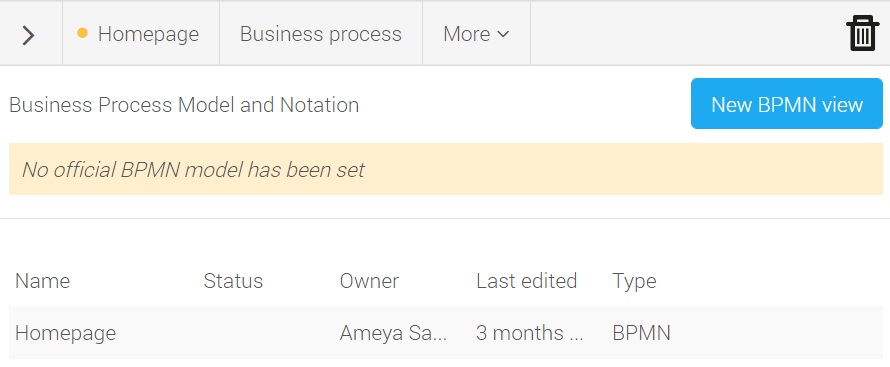Open the More dropdown menu
This screenshot has width=890, height=367.
tap(476, 33)
